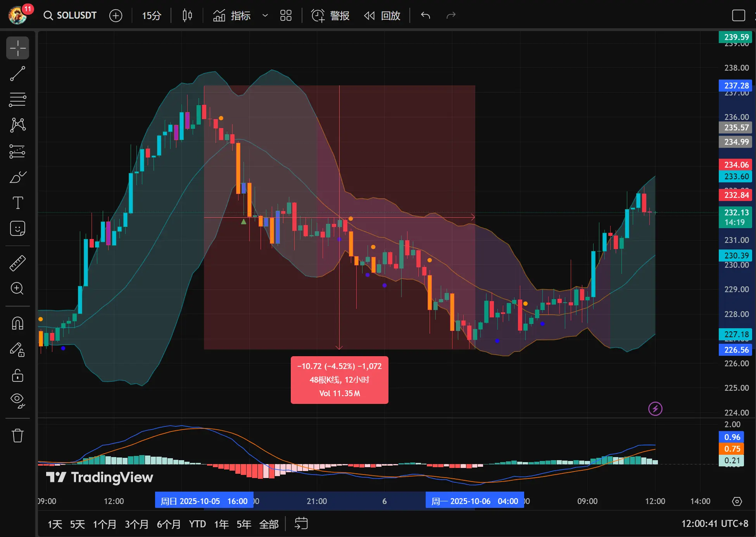This screenshot has height=537, width=756.
Task: Open the 15分 time interval dropdown
Action: [151, 16]
